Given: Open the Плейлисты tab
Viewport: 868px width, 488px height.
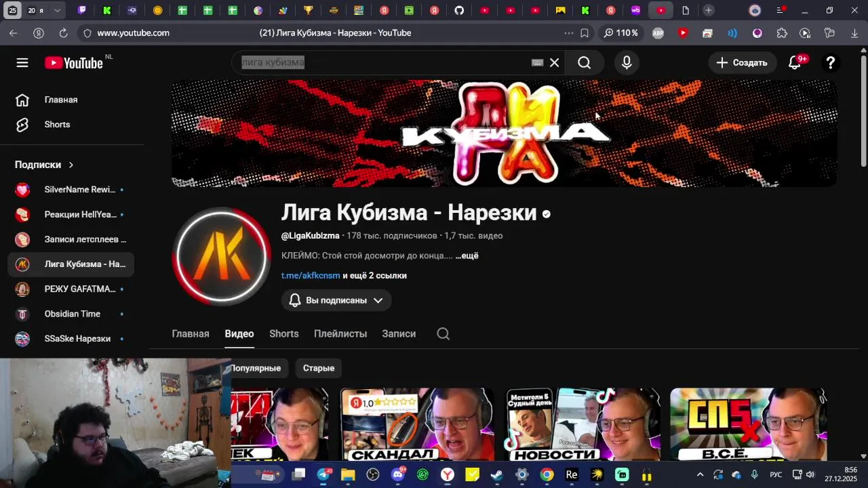Looking at the screenshot, I should pos(340,333).
